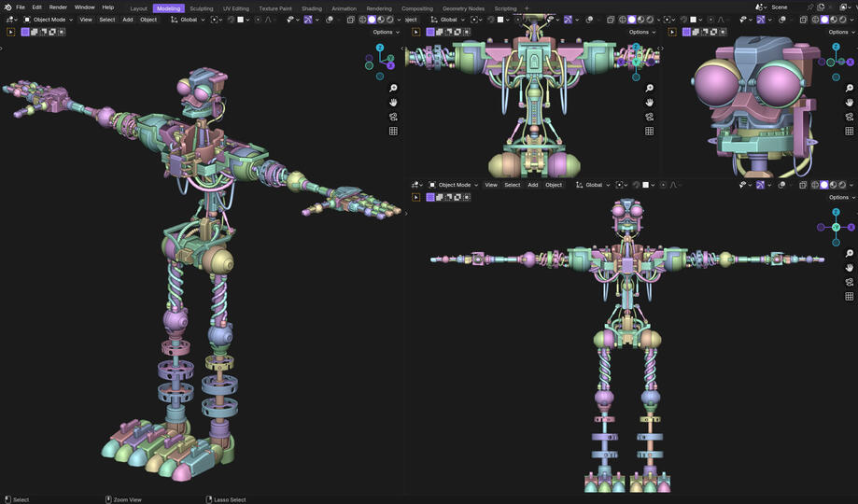Switch perspective/orthographic grid icon in bottom-right viewport
This screenshot has width=858, height=504.
click(850, 297)
